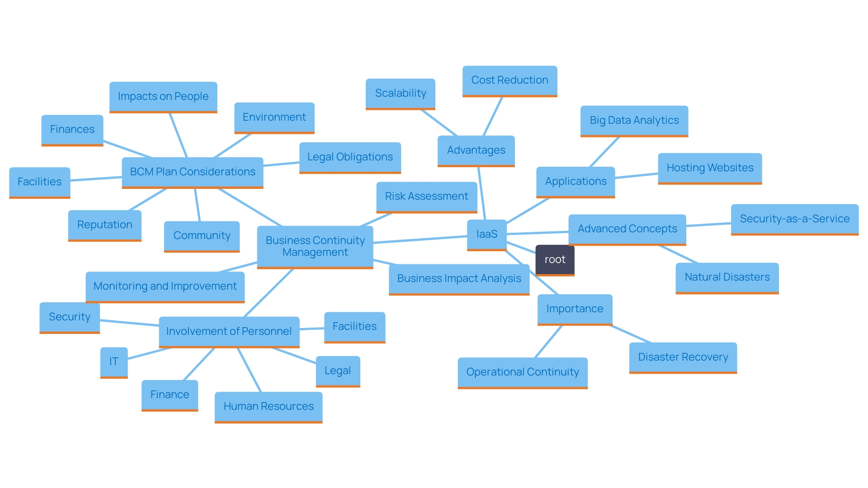
Task: Click the Advantages node icon
Action: click(476, 148)
